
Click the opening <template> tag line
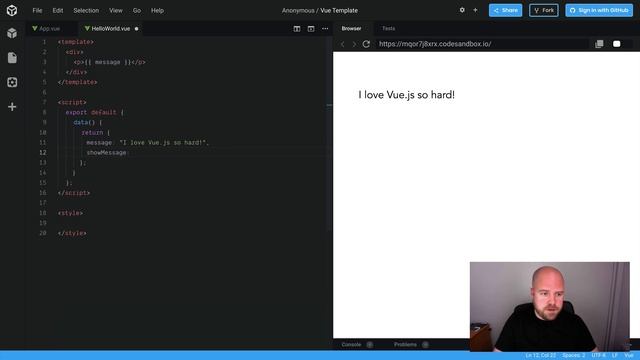[76, 42]
